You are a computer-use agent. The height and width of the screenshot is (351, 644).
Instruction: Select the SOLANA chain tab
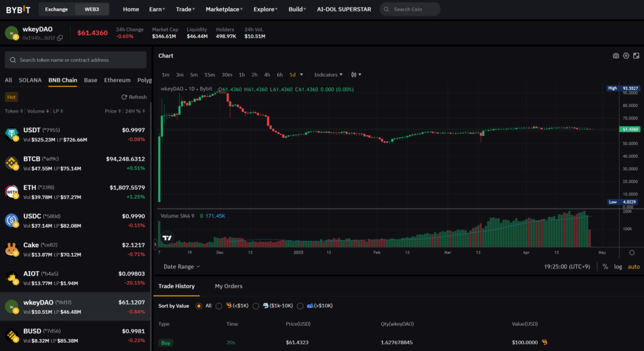coord(30,80)
